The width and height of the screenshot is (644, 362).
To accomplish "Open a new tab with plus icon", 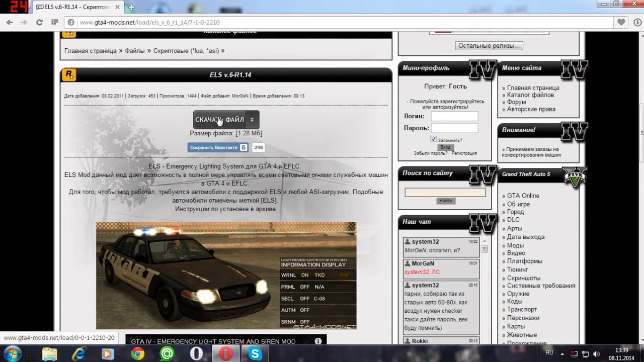I will click(131, 8).
